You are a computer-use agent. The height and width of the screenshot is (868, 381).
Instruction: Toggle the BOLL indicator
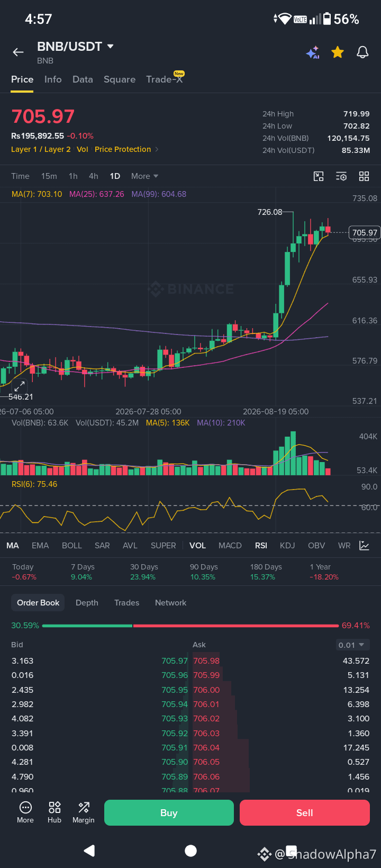[72, 546]
